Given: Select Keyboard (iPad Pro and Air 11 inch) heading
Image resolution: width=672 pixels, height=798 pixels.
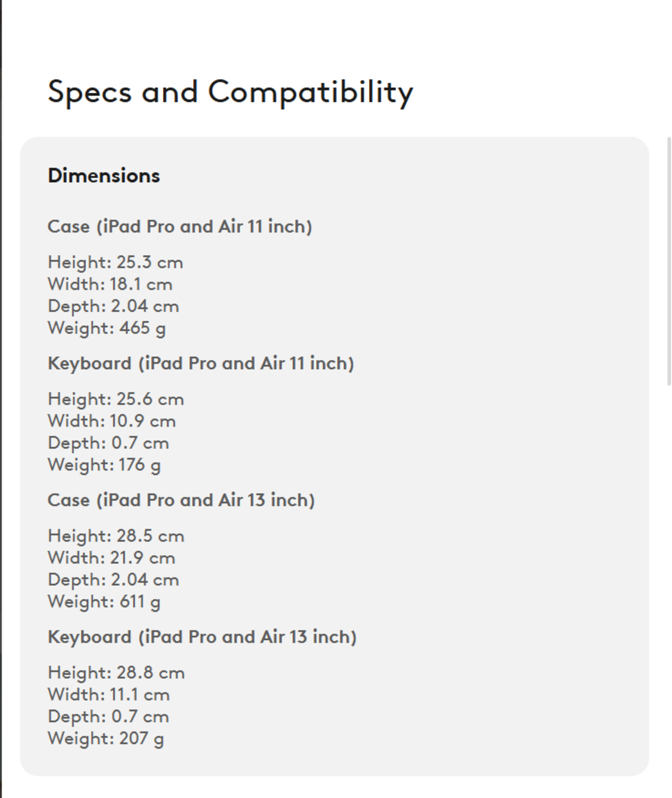Looking at the screenshot, I should (200, 363).
